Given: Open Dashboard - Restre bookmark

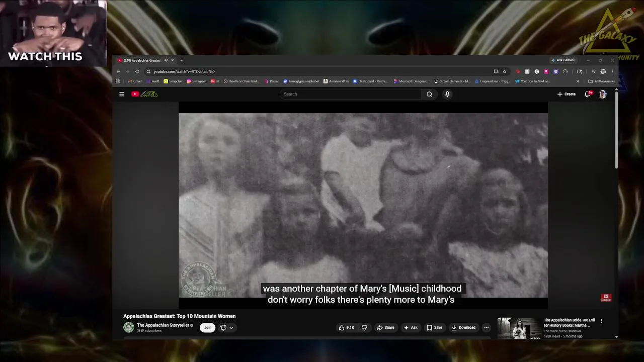Looking at the screenshot, I should point(370,81).
